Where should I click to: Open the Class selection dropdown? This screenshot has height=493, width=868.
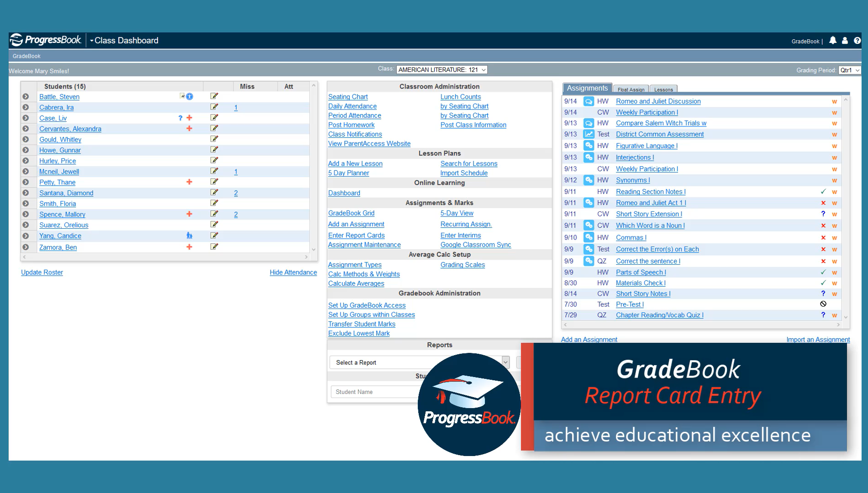[x=442, y=70]
